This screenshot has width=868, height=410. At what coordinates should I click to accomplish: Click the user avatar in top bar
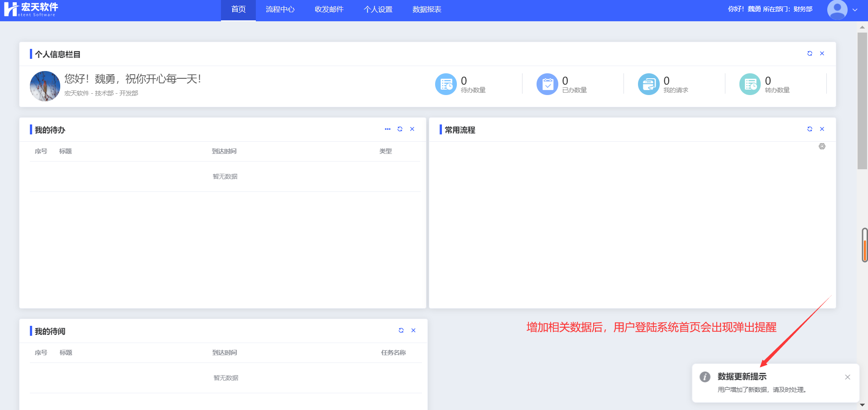click(837, 10)
